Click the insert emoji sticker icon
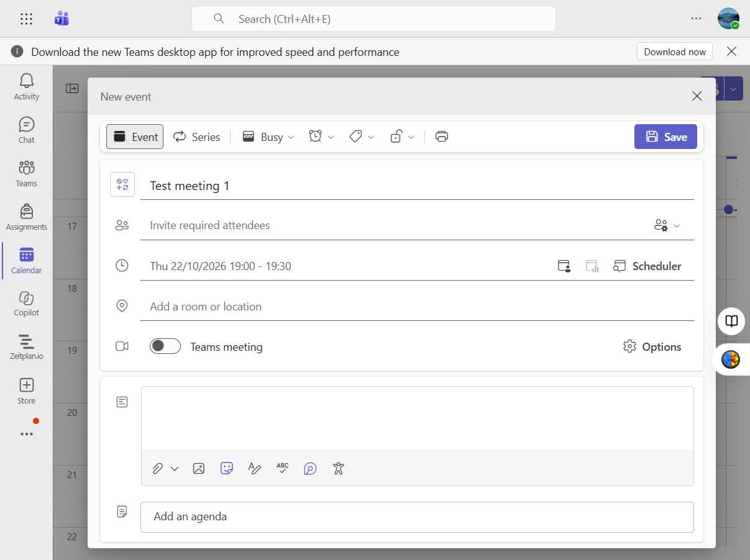 tap(227, 469)
